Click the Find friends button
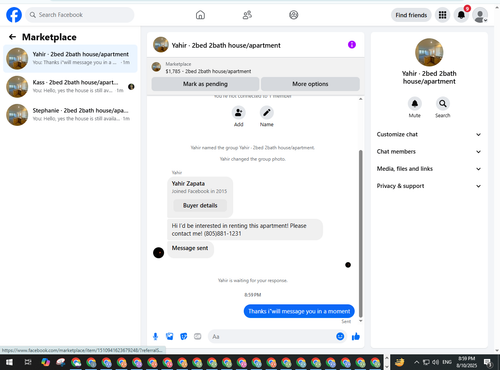Screen dimensions: 500x370 pos(411,15)
